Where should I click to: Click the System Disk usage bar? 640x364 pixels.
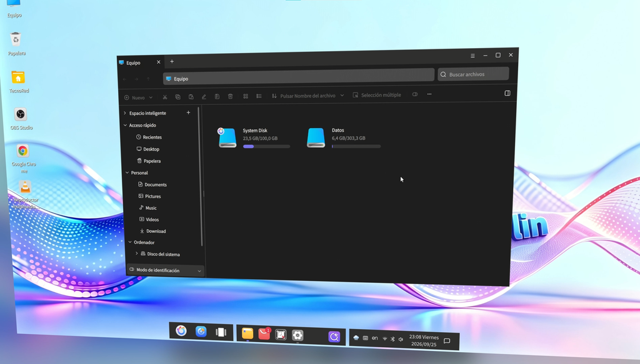(x=266, y=146)
